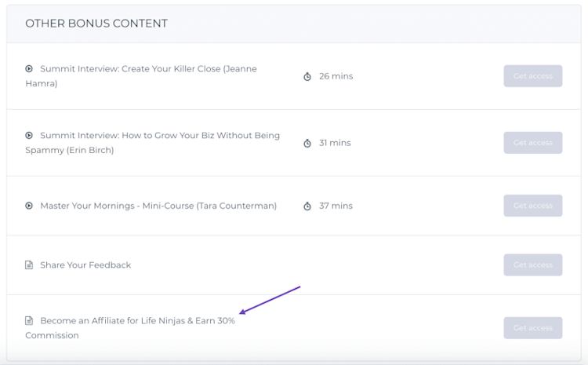588x365 pixels.
Task: Open Become an Affiliate for Life Ninjas
Action: (x=130, y=328)
